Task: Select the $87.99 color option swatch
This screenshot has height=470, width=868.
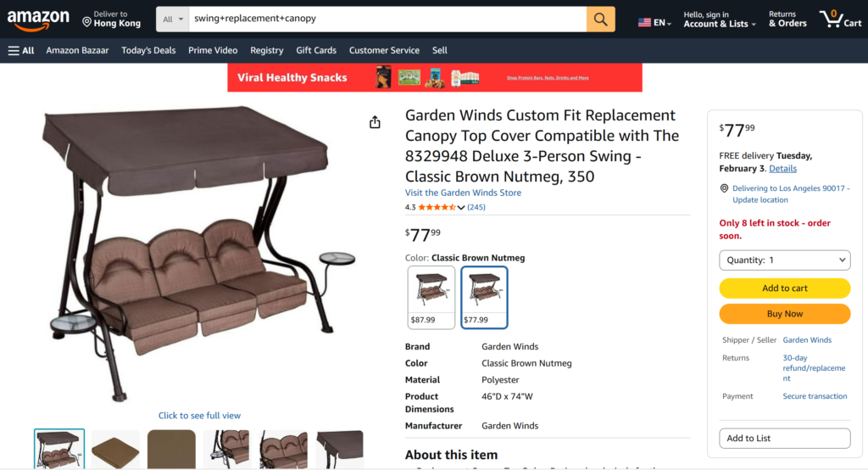Action: 431,298
